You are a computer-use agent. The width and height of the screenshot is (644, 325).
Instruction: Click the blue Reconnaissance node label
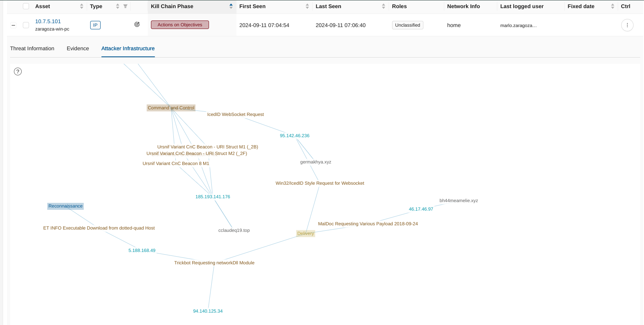click(65, 206)
